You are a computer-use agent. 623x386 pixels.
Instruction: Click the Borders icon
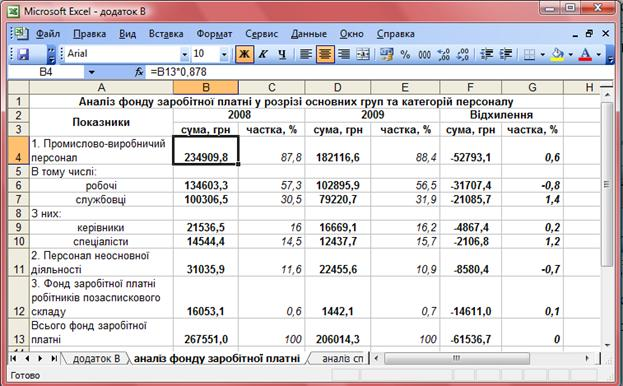(x=529, y=54)
